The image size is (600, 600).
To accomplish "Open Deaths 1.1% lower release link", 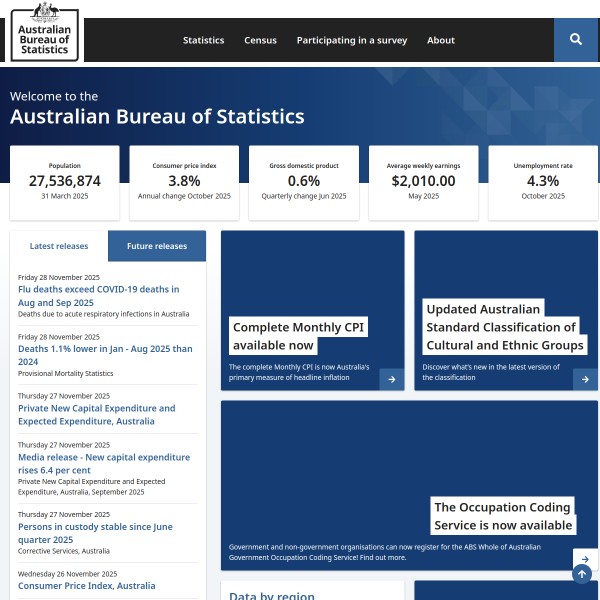I will click(x=105, y=355).
